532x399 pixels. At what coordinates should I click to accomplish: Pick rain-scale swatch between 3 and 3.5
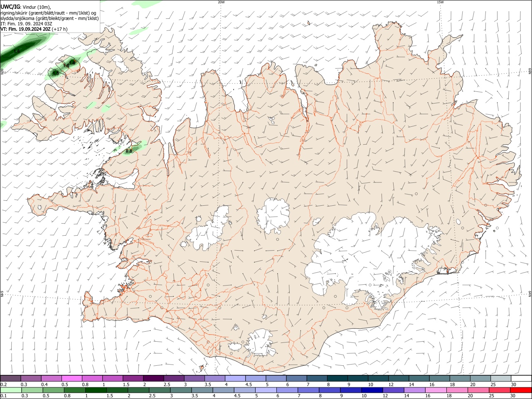pyautogui.click(x=180, y=390)
